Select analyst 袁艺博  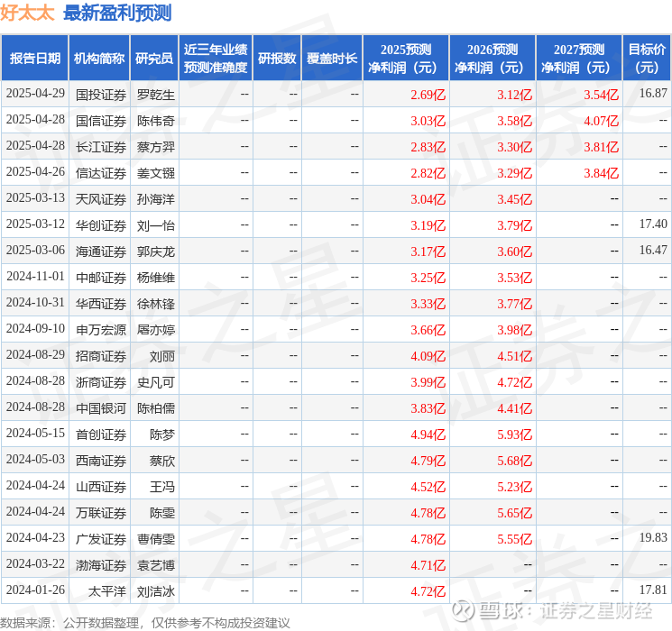tap(156, 565)
